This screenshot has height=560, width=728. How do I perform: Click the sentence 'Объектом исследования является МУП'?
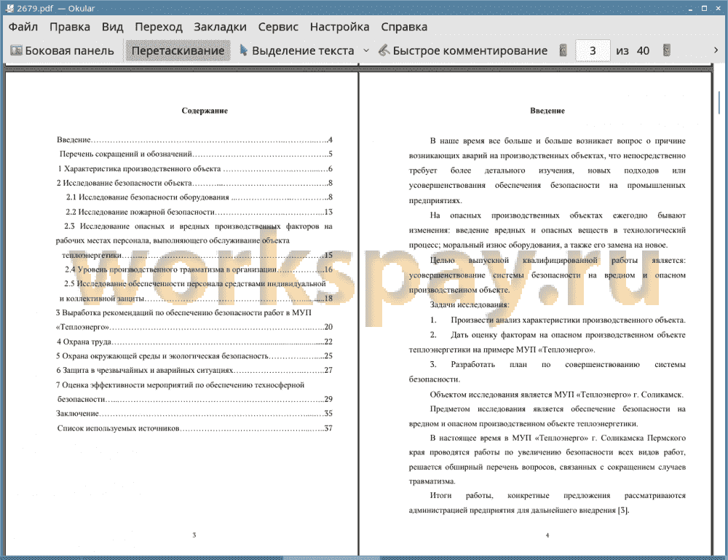[557, 395]
